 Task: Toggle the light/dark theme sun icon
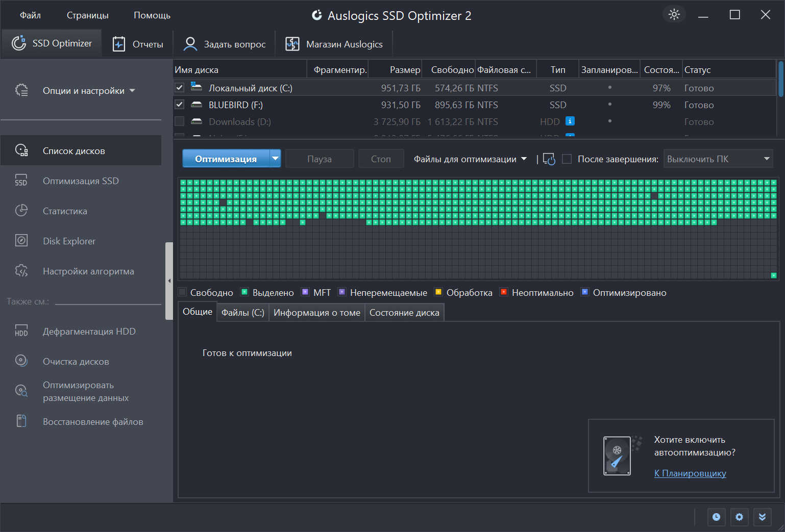tap(674, 15)
